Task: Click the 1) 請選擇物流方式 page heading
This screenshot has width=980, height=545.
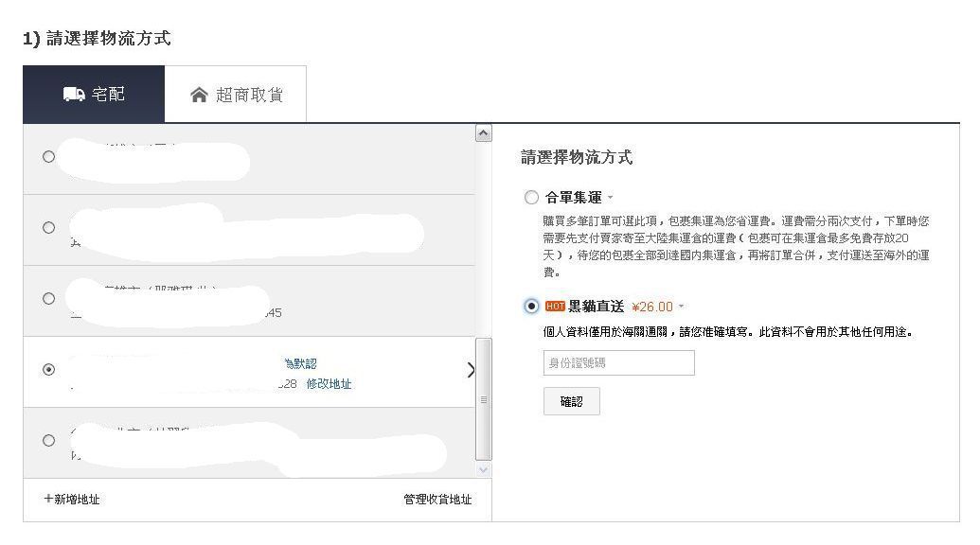Action: click(97, 38)
